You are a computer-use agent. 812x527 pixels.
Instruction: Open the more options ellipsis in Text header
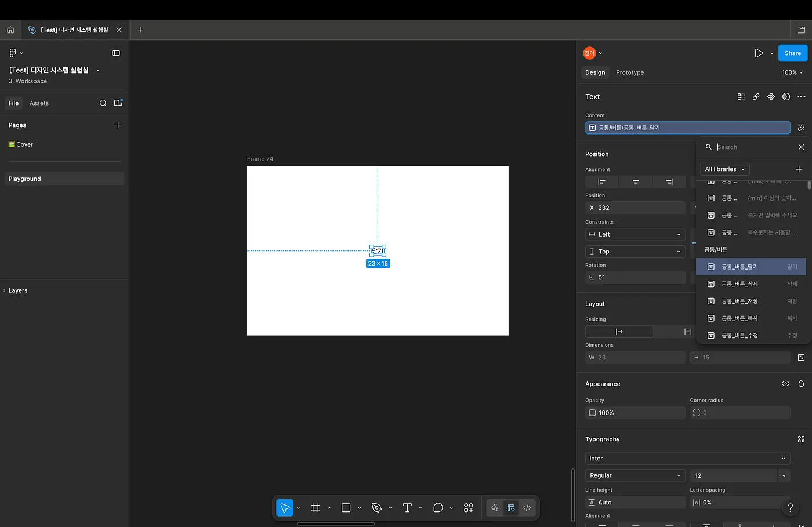pos(801,97)
